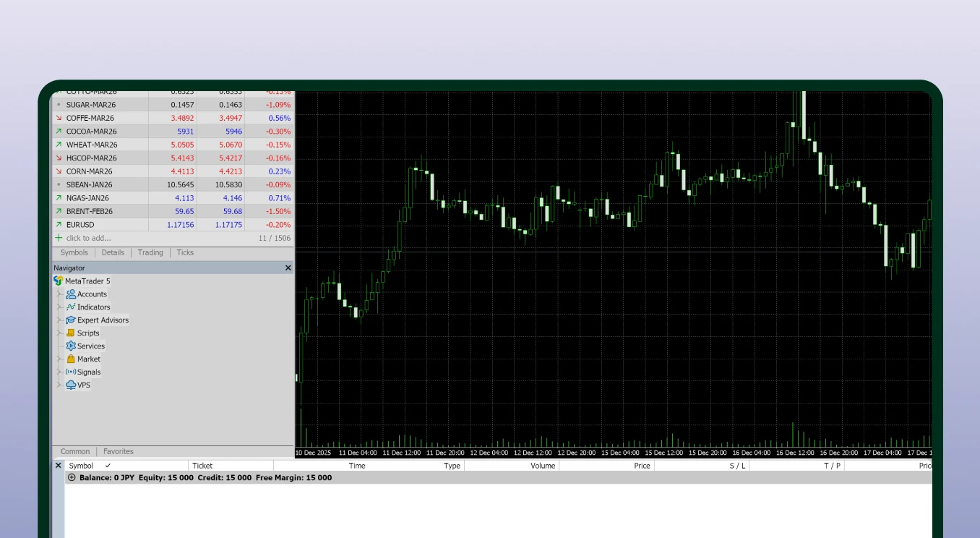The image size is (980, 538).
Task: Expand the Accounts tree node
Action: 59,294
